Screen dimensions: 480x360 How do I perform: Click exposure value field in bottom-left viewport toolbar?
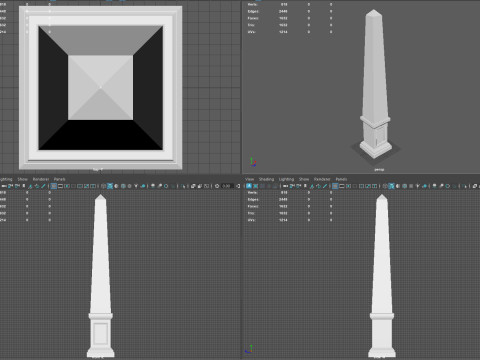coord(228,186)
